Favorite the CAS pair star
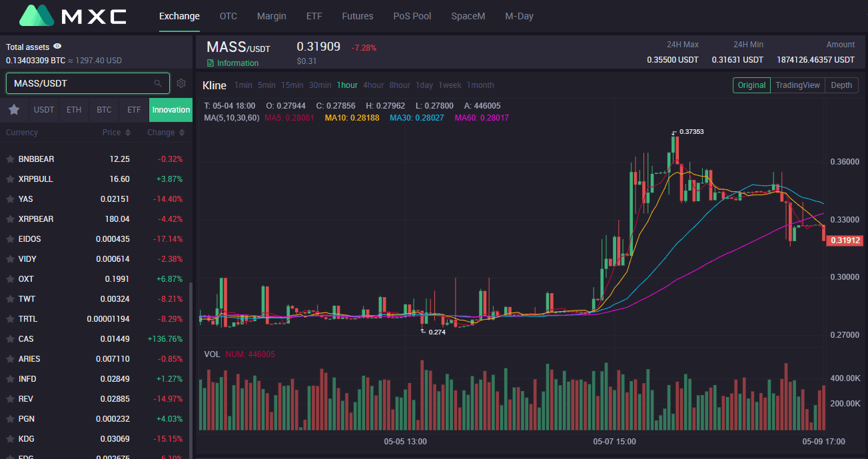 tap(10, 339)
